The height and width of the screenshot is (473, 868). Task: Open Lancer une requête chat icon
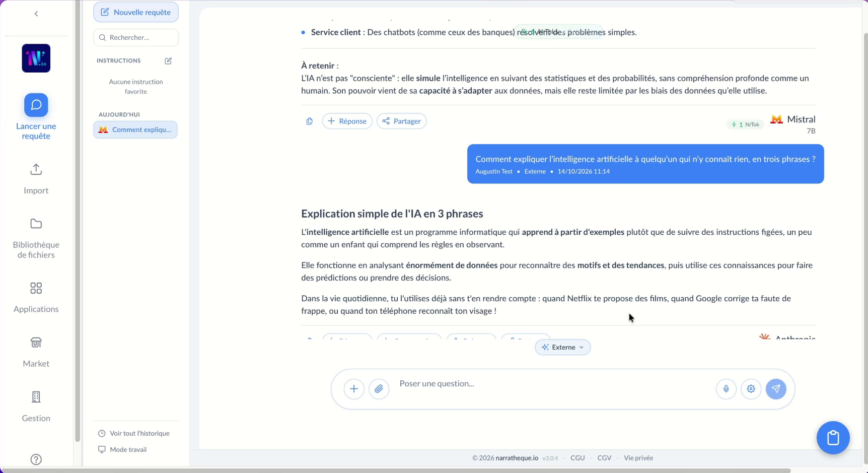36,105
